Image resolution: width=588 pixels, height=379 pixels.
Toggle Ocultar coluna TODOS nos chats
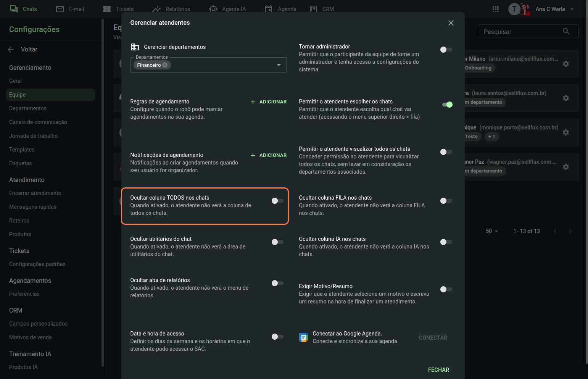click(277, 201)
